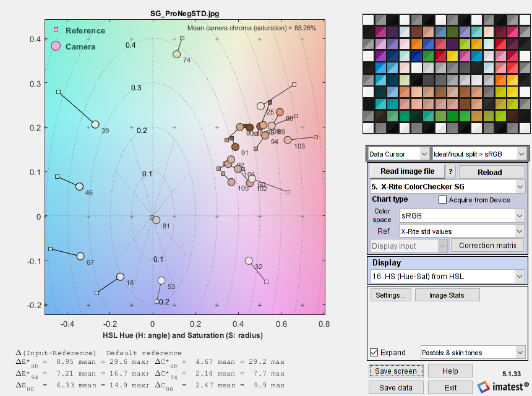Open the Data Cursor dropdown

pyautogui.click(x=398, y=153)
